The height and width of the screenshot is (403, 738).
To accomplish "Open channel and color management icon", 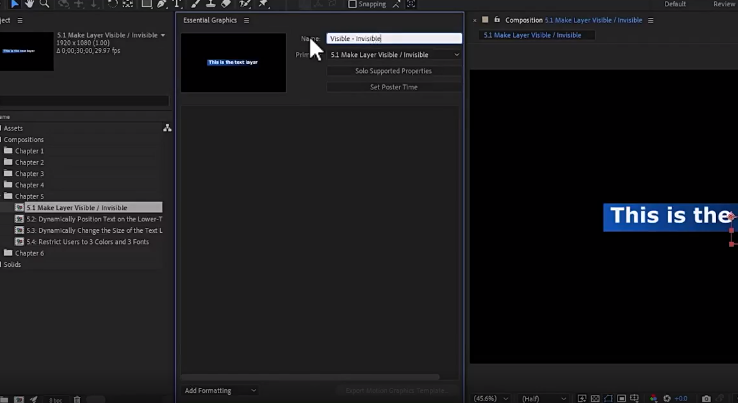I will coord(653,398).
